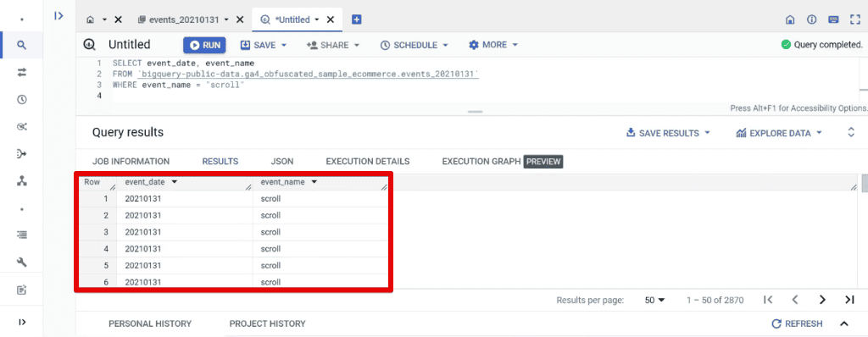Screen dimensions: 868x337
Task: Click event_date cell in row 5
Action: (x=185, y=266)
